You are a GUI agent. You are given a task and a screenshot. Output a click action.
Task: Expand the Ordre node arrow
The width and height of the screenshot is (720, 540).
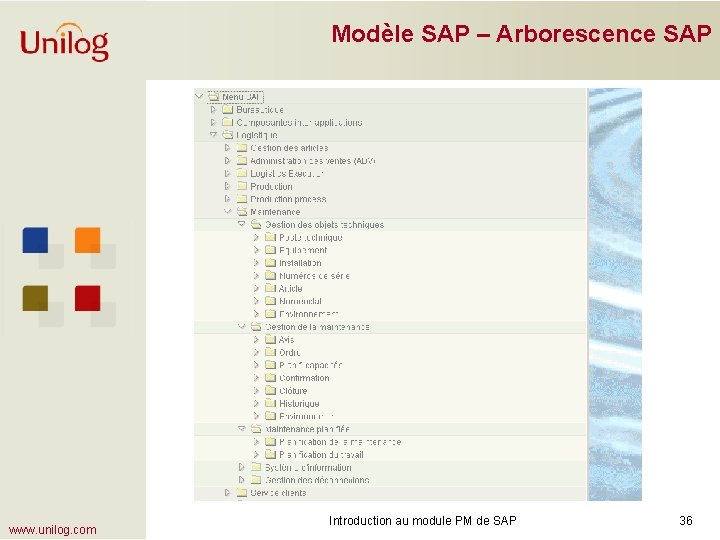[256, 352]
